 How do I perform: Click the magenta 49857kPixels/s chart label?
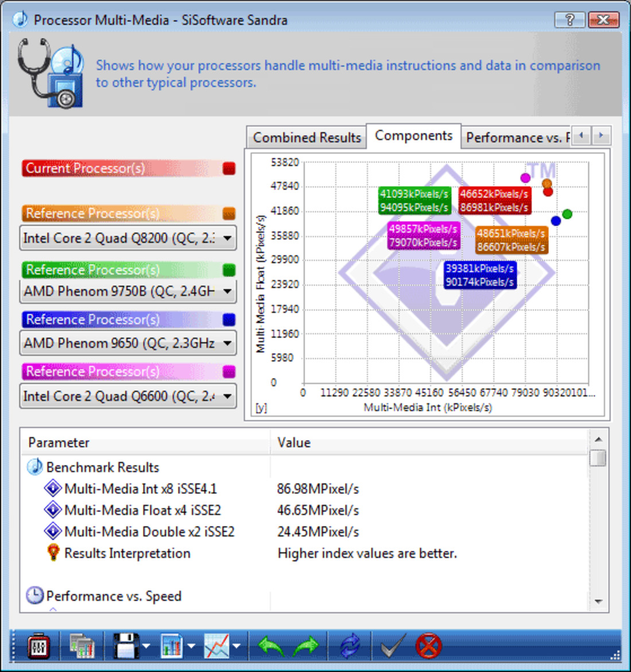click(423, 235)
